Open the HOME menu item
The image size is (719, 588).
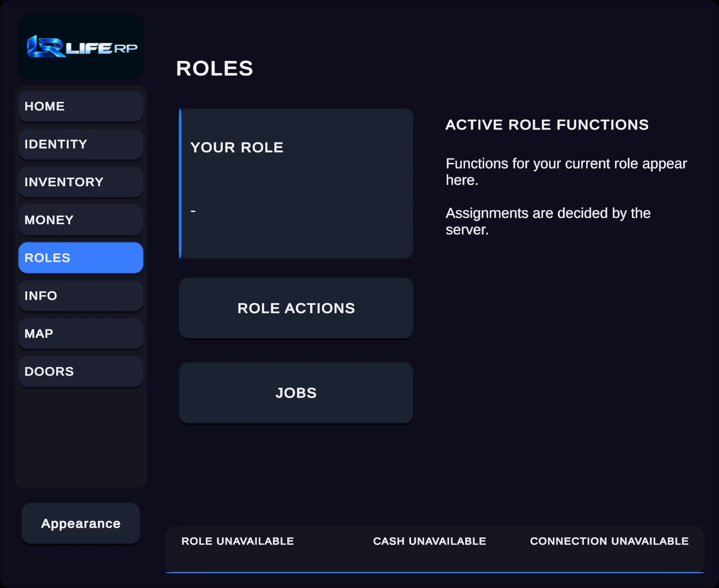coord(81,106)
